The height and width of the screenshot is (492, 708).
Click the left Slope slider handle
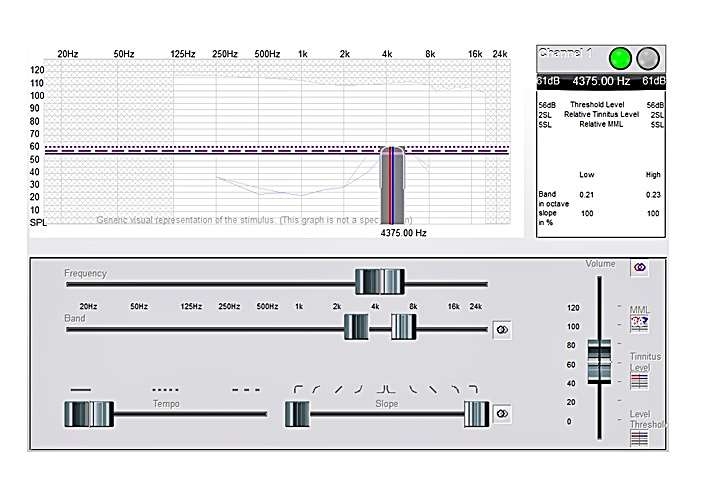[297, 414]
